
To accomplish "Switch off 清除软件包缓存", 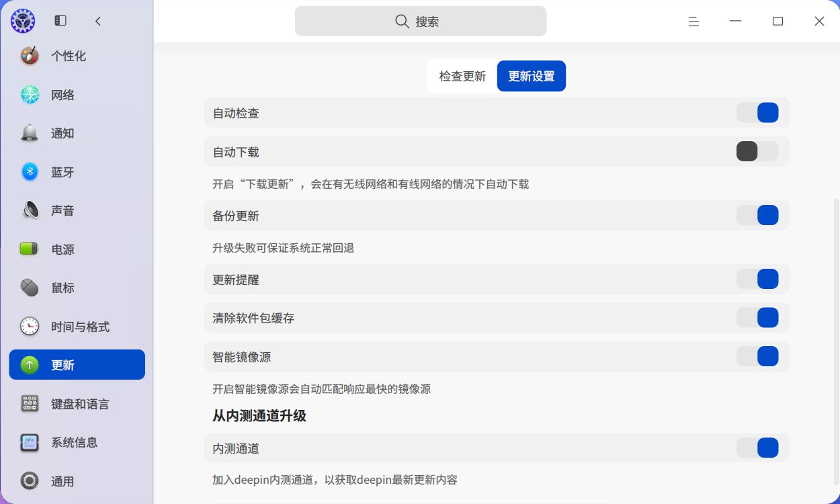I will click(x=757, y=318).
